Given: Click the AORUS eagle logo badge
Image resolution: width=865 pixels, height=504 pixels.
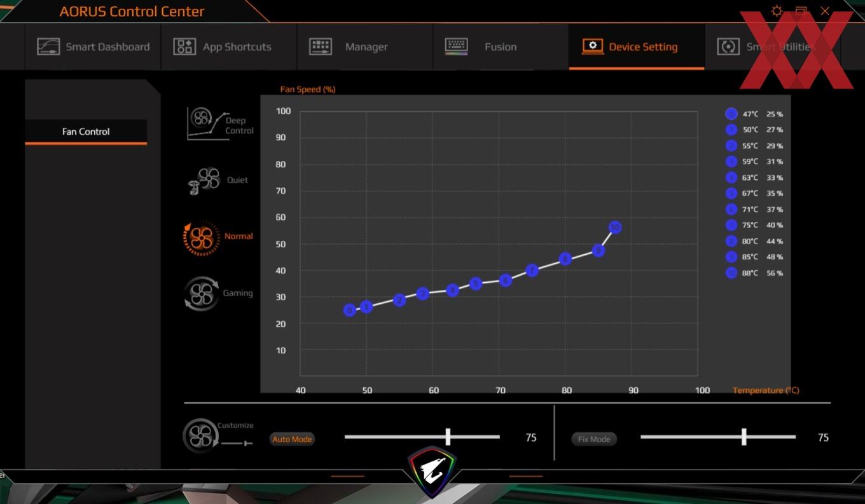Looking at the screenshot, I should coord(432,472).
